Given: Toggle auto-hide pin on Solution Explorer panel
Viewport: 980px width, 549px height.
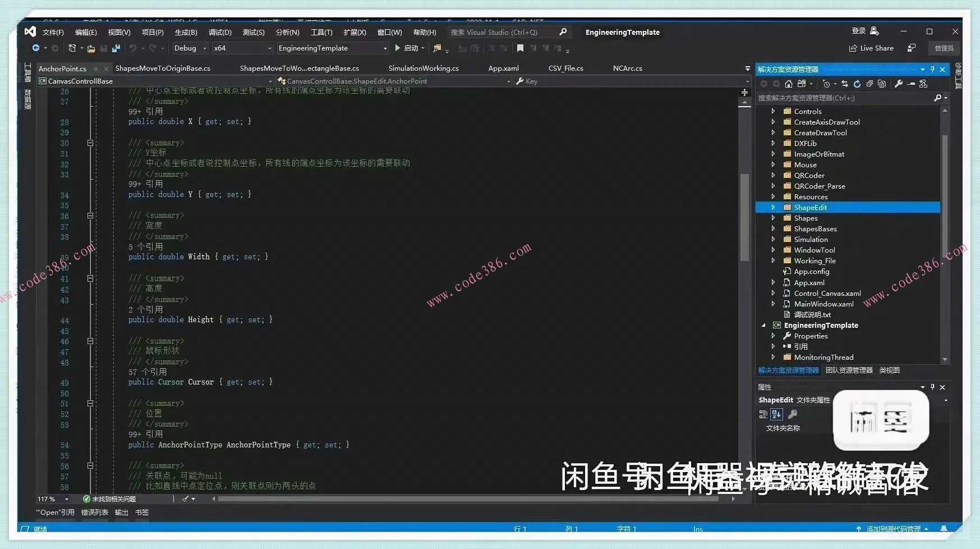Looking at the screenshot, I should coord(933,69).
